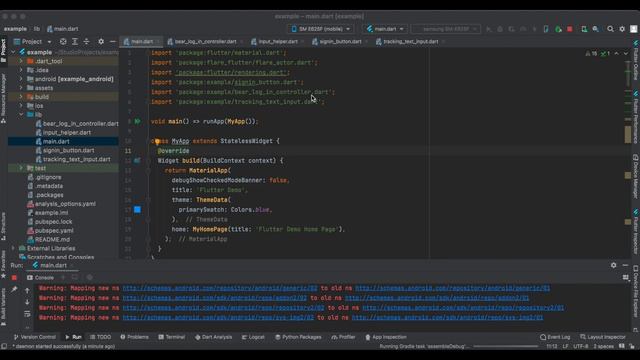The image size is (640, 360).
Task: Open Python Packages tool window
Action: pos(298,337)
